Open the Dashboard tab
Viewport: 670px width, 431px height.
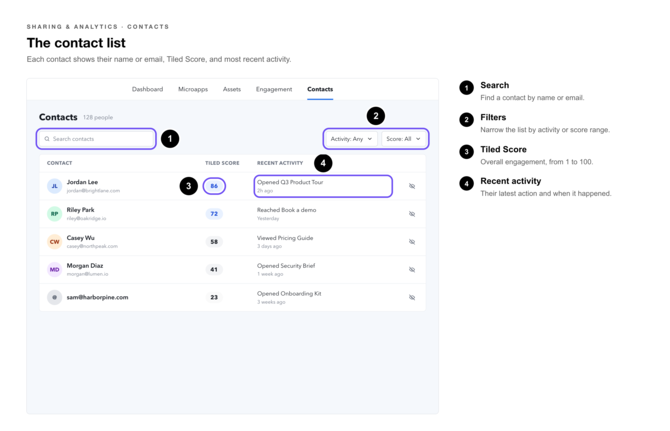(147, 89)
